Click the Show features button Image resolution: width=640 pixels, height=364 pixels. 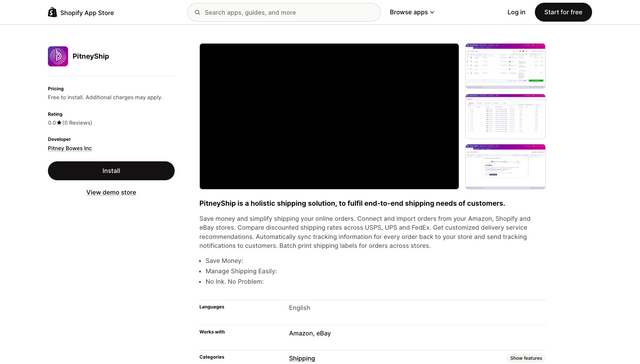tap(526, 358)
